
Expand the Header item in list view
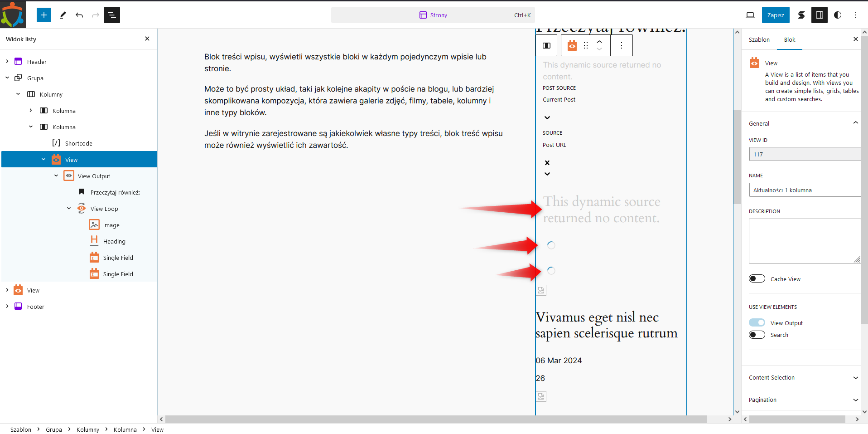7,62
